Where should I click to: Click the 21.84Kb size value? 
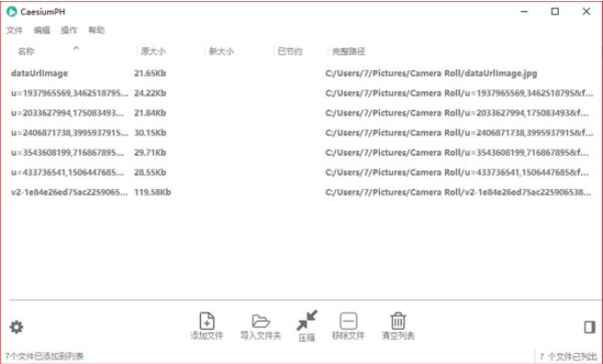click(x=150, y=112)
